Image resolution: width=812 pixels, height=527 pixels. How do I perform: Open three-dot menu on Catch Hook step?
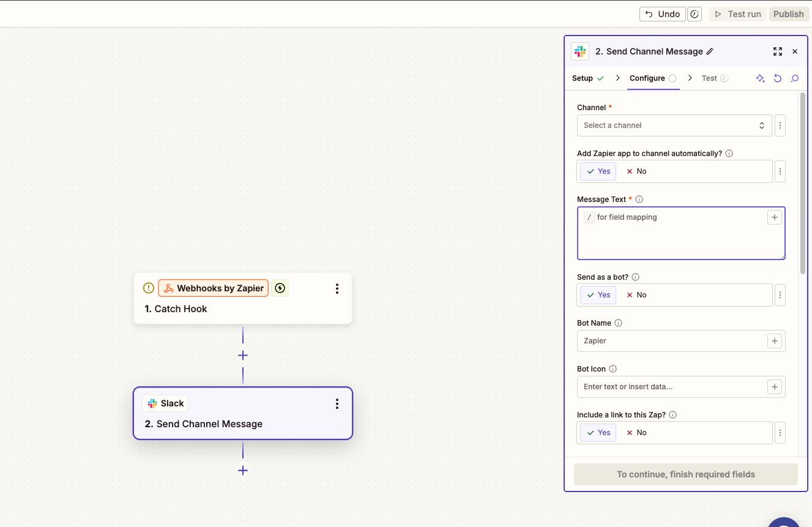pos(337,289)
